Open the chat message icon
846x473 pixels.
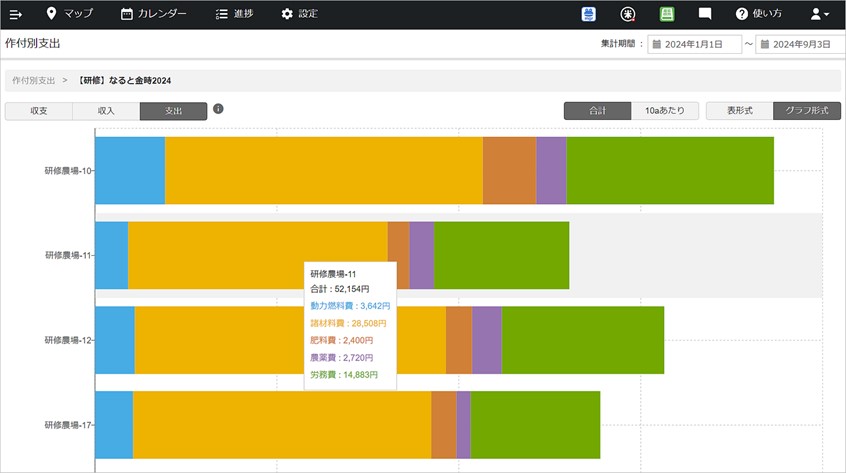pyautogui.click(x=705, y=14)
